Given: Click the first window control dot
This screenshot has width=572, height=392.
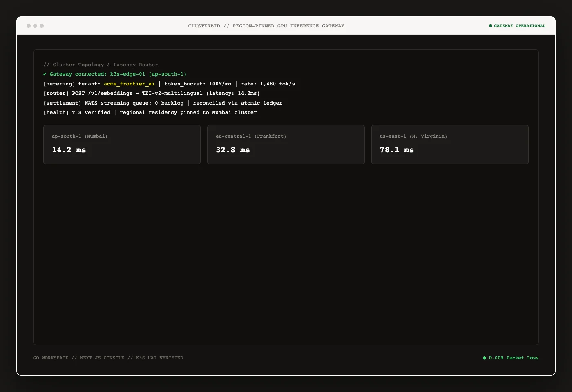Looking at the screenshot, I should point(29,26).
